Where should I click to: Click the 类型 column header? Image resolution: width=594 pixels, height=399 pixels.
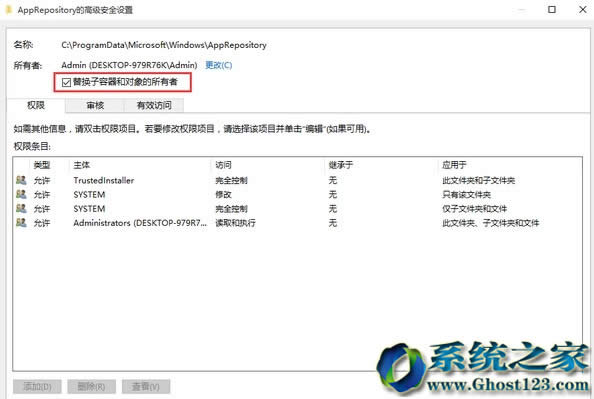[x=42, y=165]
